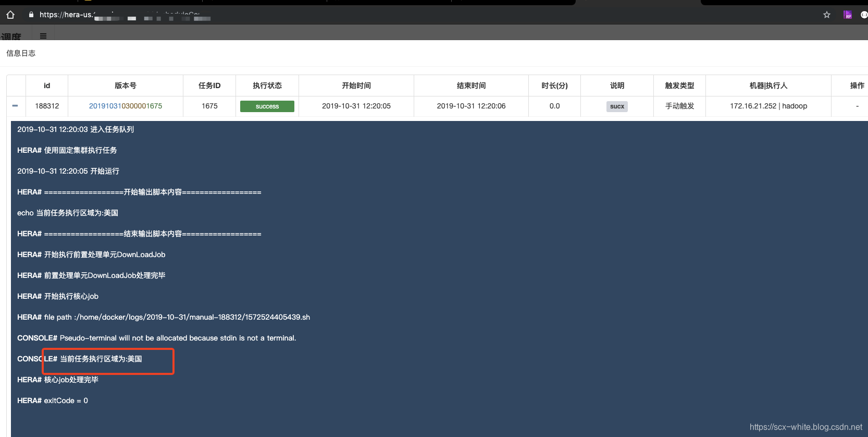Select the task ID cell 1675
Image resolution: width=868 pixels, height=437 pixels.
click(209, 106)
